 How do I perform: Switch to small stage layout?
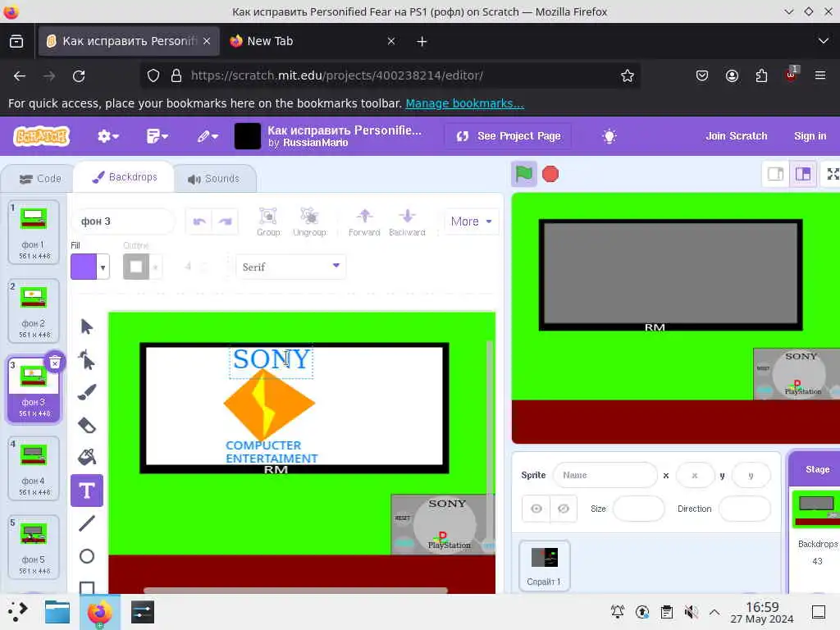(775, 174)
